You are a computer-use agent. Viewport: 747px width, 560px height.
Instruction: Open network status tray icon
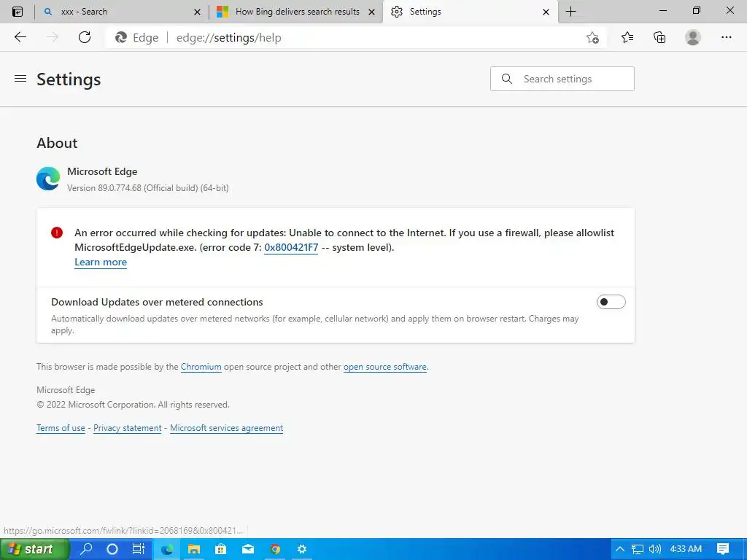tap(638, 549)
